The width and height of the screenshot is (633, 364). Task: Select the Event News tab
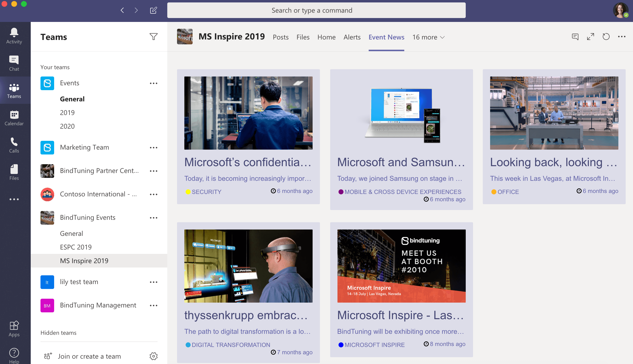click(386, 37)
